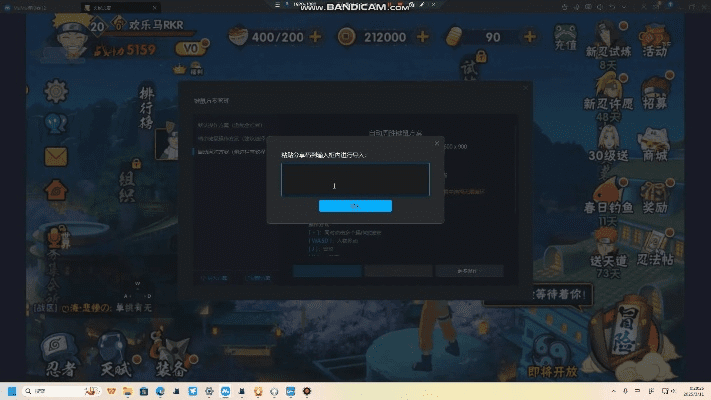Open the 天赋 talent menu
The image size is (711, 400).
pyautogui.click(x=117, y=355)
